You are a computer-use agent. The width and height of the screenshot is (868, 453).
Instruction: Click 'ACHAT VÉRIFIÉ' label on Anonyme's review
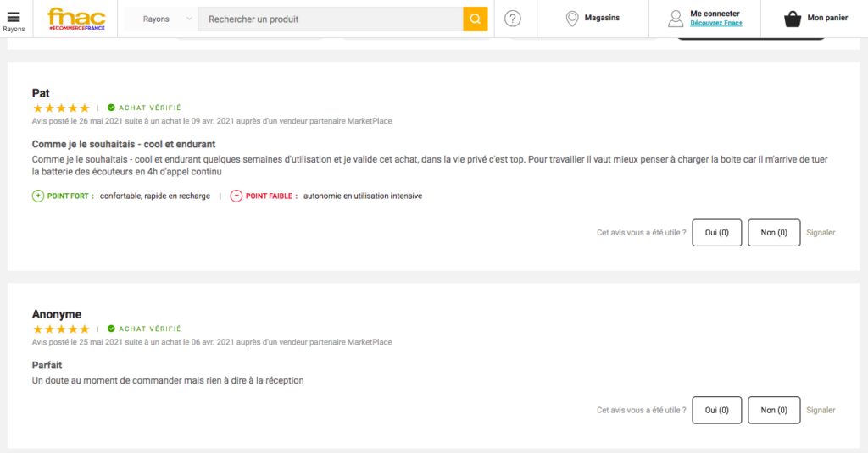pyautogui.click(x=150, y=329)
